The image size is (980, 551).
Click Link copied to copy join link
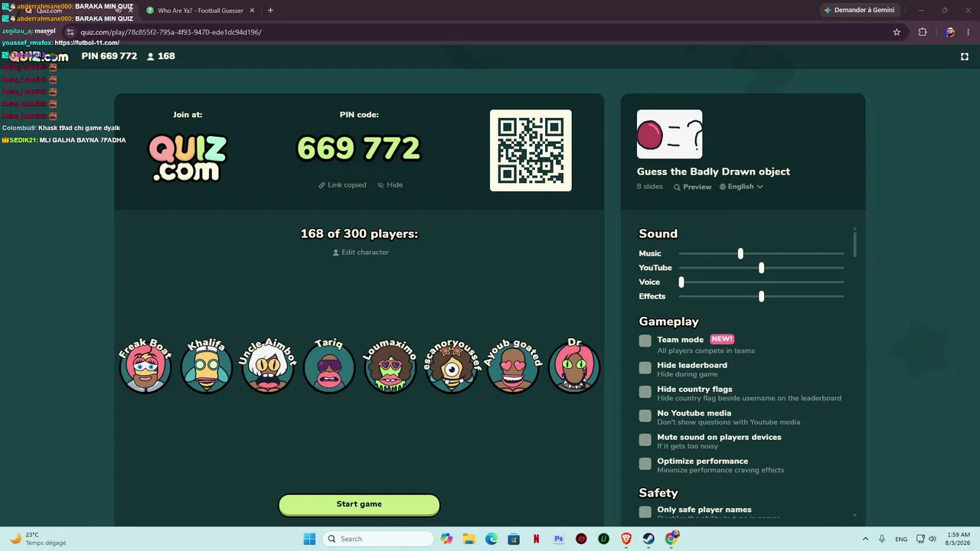click(x=342, y=185)
